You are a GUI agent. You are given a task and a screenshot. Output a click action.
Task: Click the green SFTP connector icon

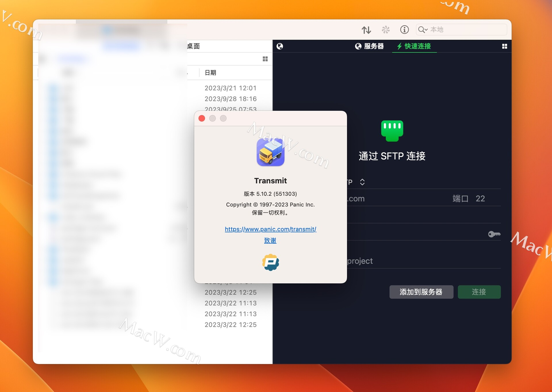click(392, 131)
